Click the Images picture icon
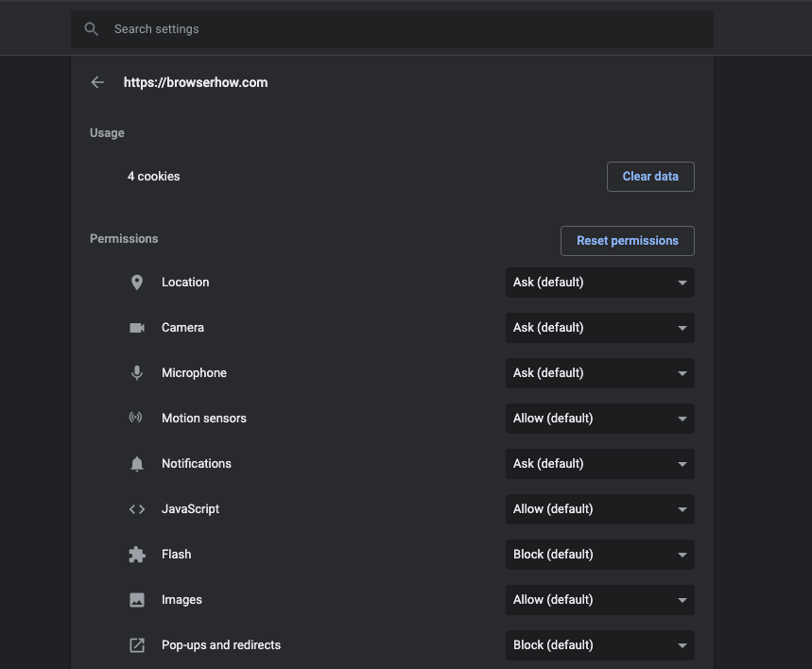The image size is (812, 669). [137, 600]
